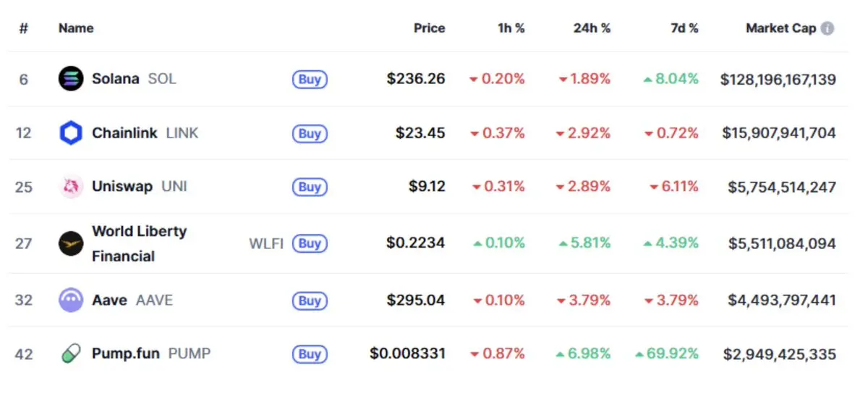This screenshot has width=868, height=399.
Task: Click the Buy button for WLFI
Action: 310,243
